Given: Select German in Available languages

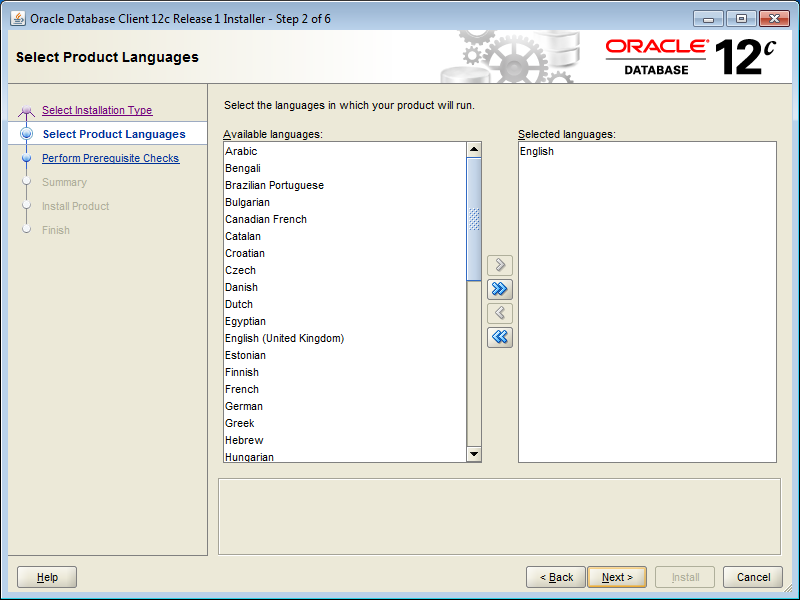Looking at the screenshot, I should [345, 406].
